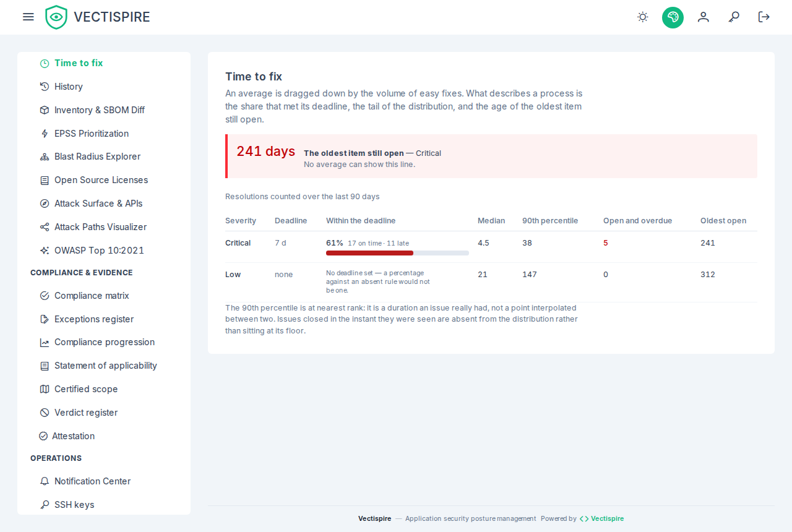Open Time to fix menu item
Image resolution: width=792 pixels, height=532 pixels.
[x=104, y=63]
